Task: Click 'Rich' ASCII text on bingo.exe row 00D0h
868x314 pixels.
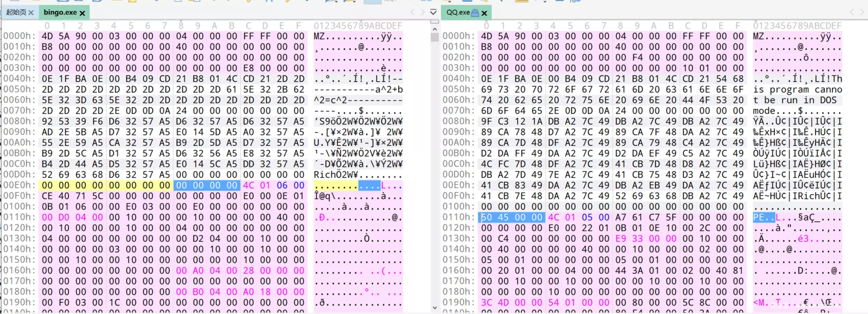Action: (325, 175)
